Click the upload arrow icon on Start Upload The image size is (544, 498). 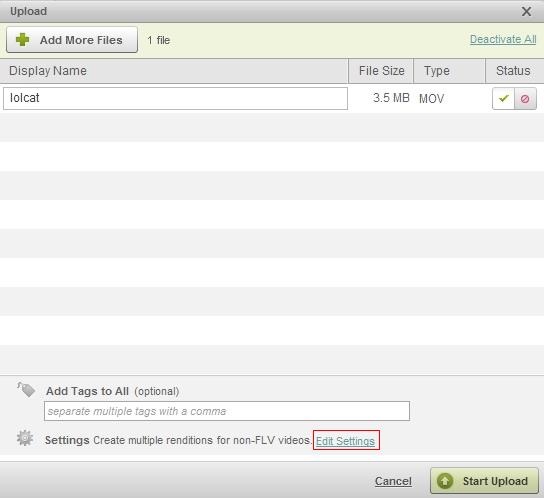445,481
